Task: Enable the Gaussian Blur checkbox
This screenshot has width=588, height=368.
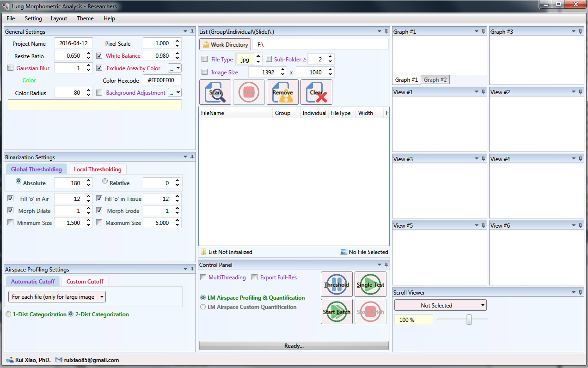Action: [x=11, y=68]
